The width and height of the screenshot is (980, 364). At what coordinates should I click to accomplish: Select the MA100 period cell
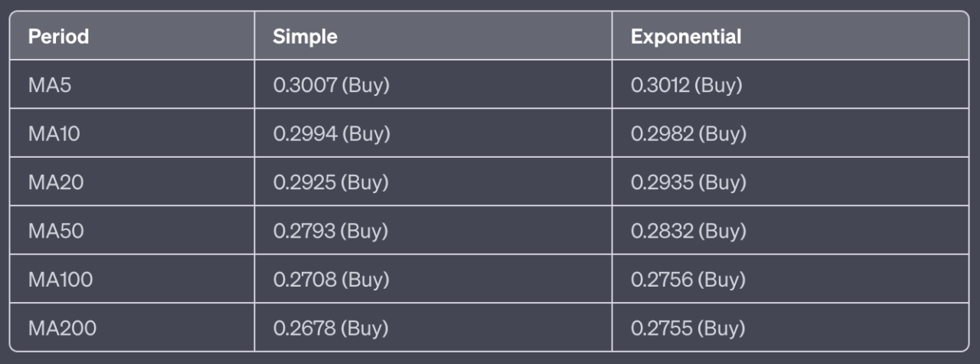point(60,280)
